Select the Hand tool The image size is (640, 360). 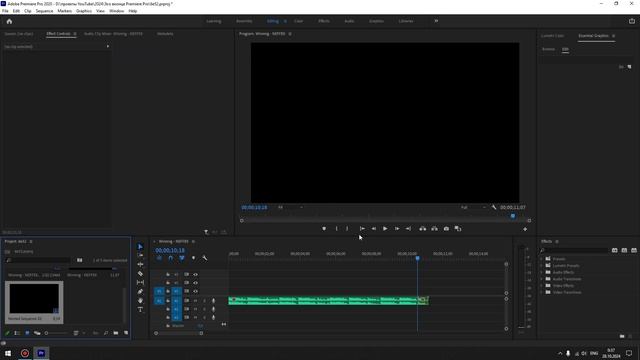140,300
